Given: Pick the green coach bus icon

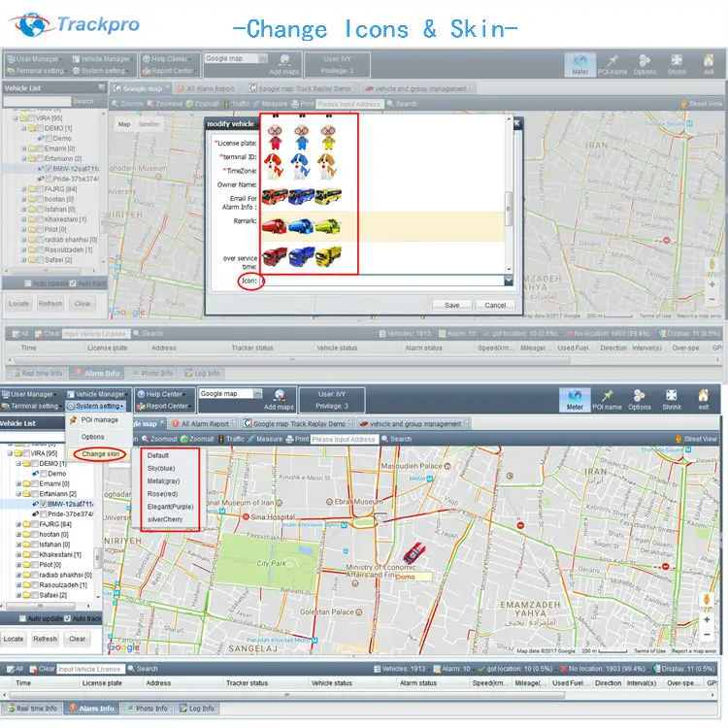Looking at the screenshot, I should [x=328, y=227].
